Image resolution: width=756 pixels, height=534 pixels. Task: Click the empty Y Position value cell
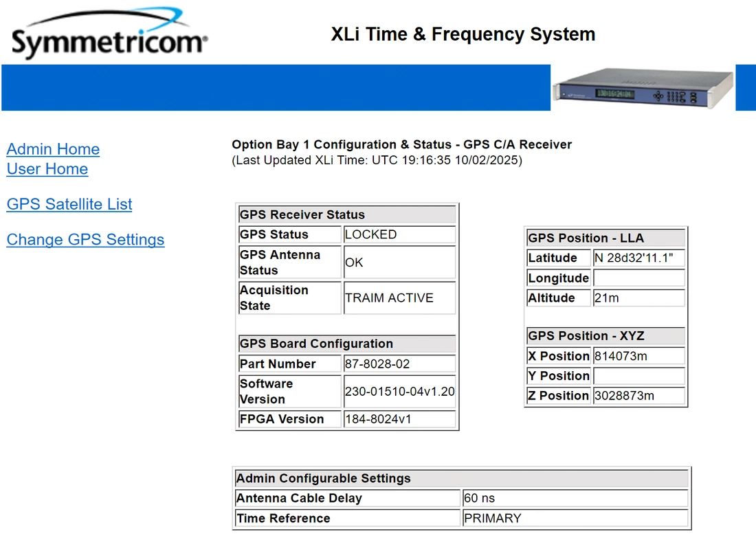click(x=638, y=376)
